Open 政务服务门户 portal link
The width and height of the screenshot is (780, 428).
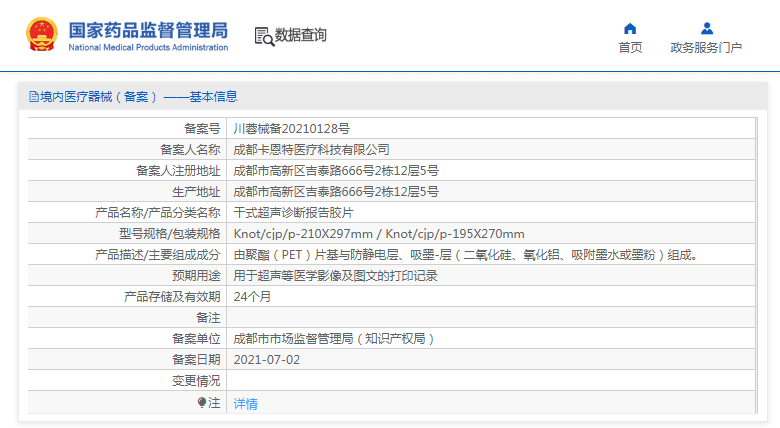(706, 47)
